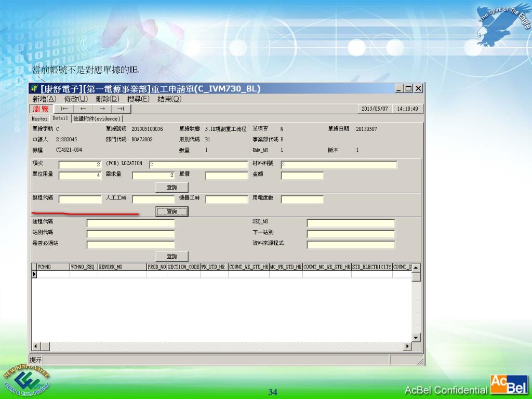Click the 資料來源程式 input field

click(x=351, y=245)
